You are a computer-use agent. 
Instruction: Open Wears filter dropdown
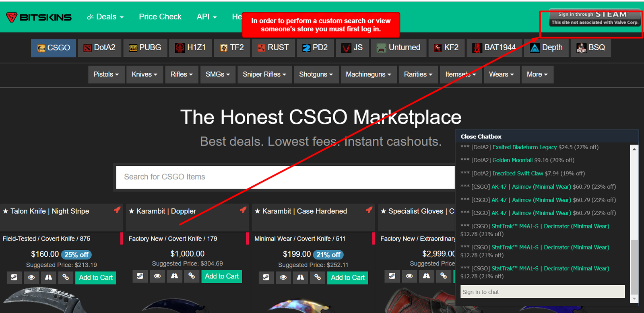[502, 74]
